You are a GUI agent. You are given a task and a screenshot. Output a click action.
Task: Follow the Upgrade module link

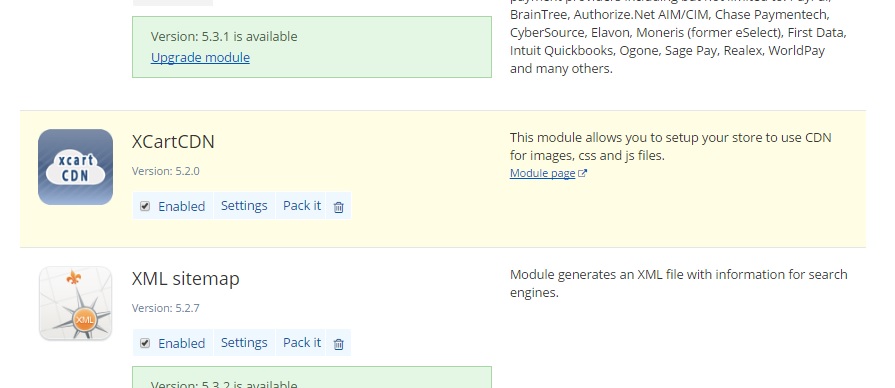coord(200,57)
